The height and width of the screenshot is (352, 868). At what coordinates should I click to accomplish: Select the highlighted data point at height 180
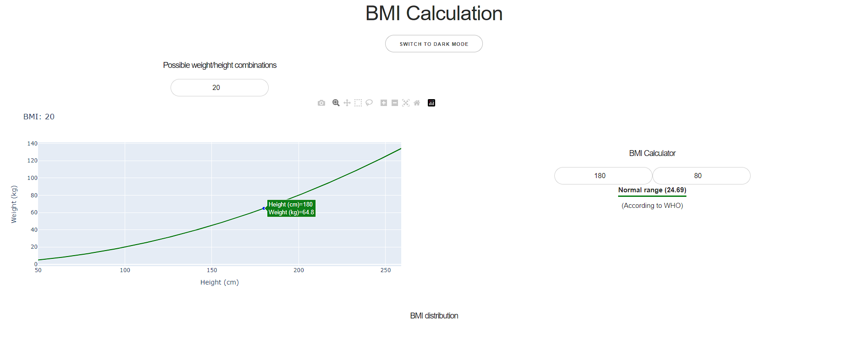pos(264,208)
